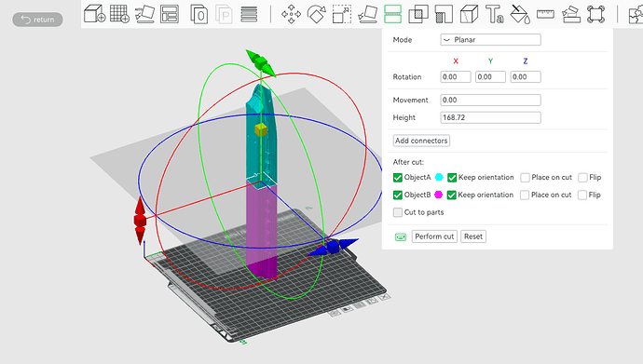
Task: Enable the Cut to parts checkbox
Action: [397, 212]
